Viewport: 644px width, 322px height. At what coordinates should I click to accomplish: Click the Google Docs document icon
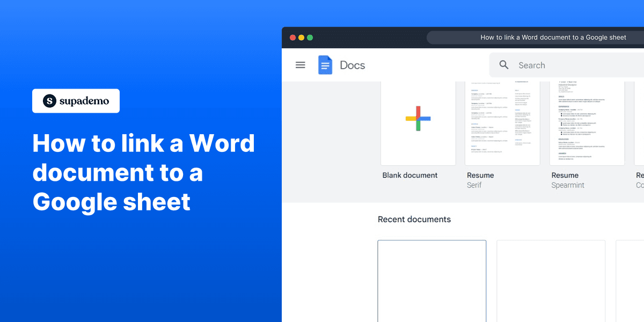325,64
